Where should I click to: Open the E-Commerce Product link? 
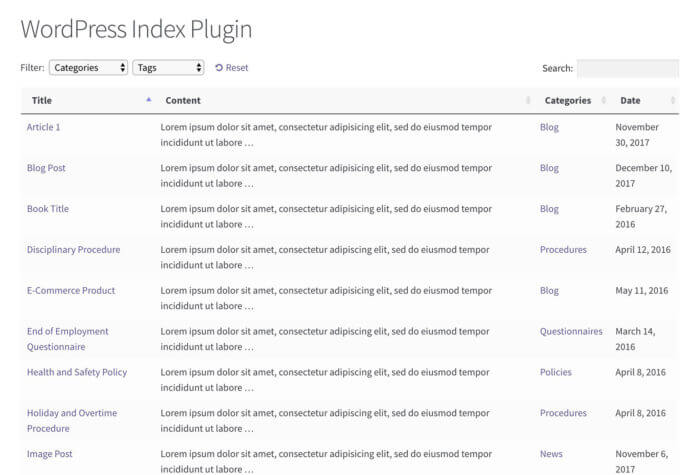[70, 290]
